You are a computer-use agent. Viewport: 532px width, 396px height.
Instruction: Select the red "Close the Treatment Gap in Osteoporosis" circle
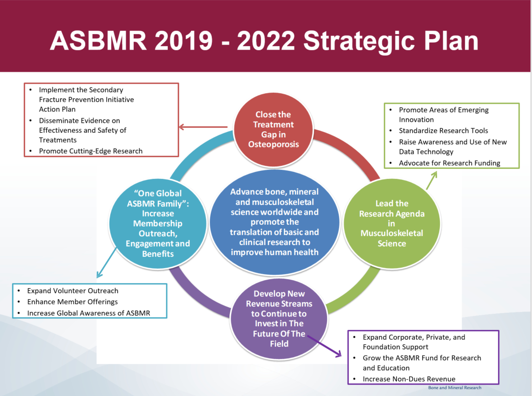click(274, 130)
